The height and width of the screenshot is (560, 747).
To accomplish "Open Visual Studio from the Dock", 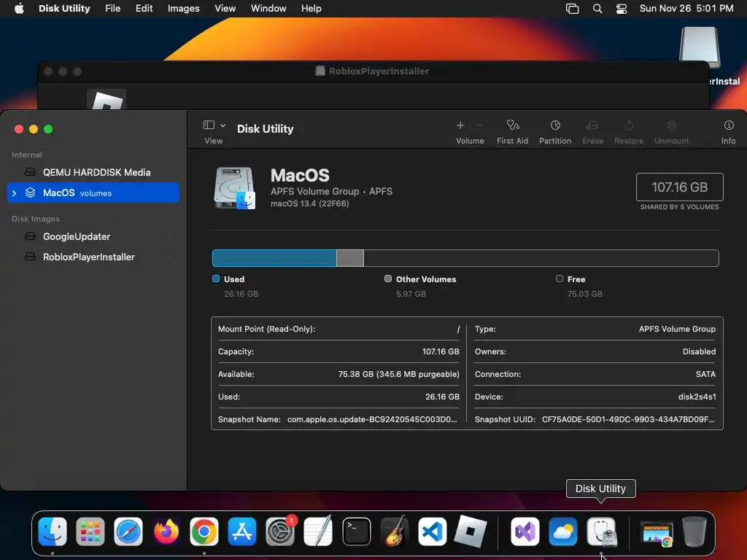I will coord(525,532).
